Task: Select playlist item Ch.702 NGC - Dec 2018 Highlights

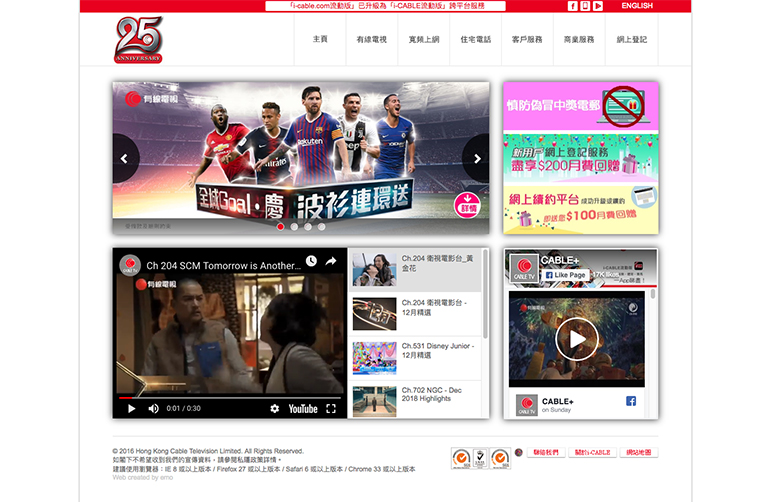Action: 414,400
